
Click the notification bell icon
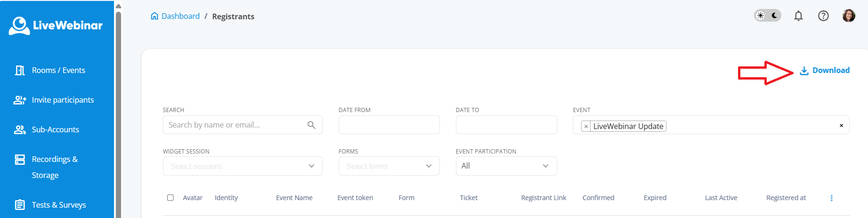click(798, 16)
